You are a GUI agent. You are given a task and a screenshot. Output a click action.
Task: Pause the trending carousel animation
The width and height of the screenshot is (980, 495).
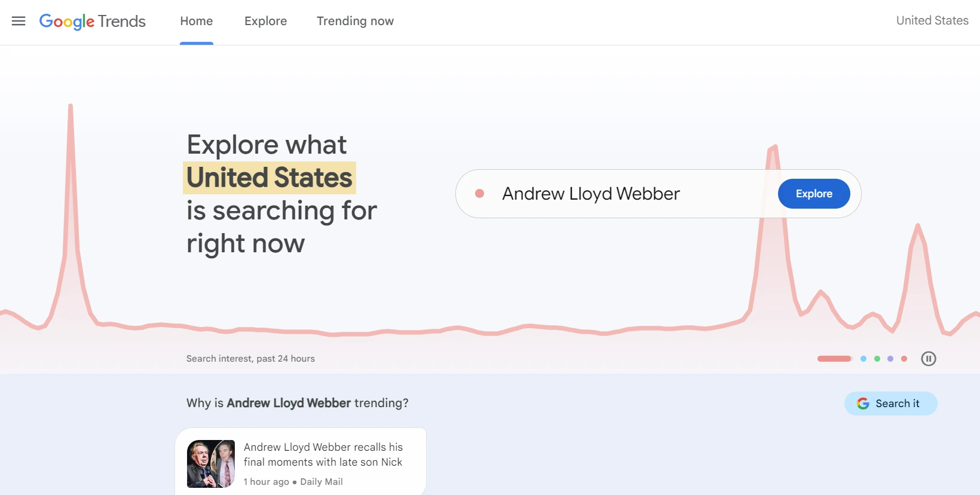coord(929,359)
